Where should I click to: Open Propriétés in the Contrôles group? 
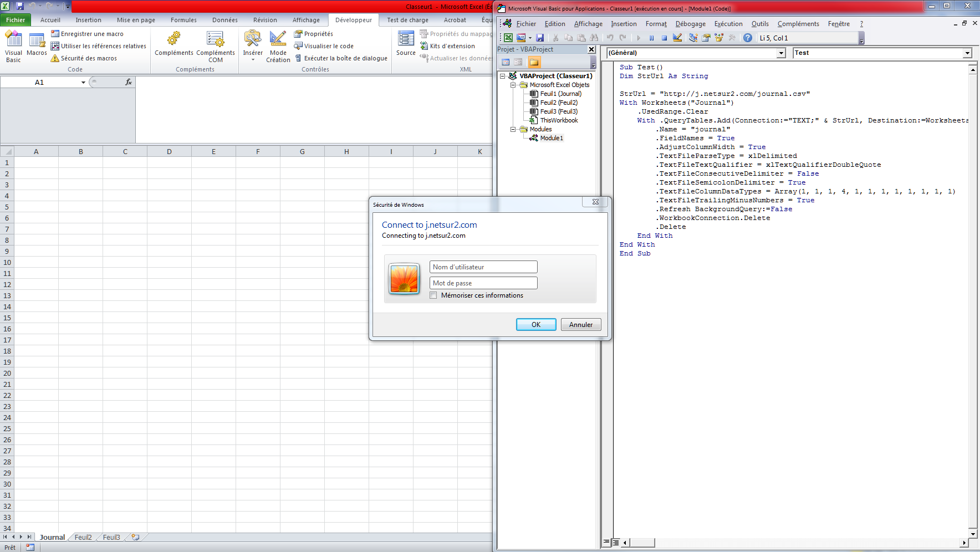(x=313, y=34)
